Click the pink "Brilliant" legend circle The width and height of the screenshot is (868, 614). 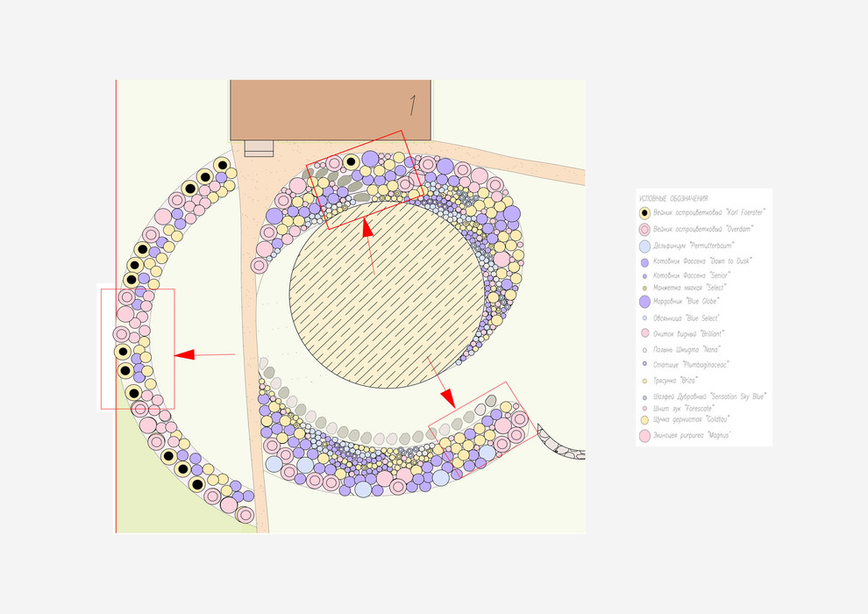pyautogui.click(x=644, y=333)
